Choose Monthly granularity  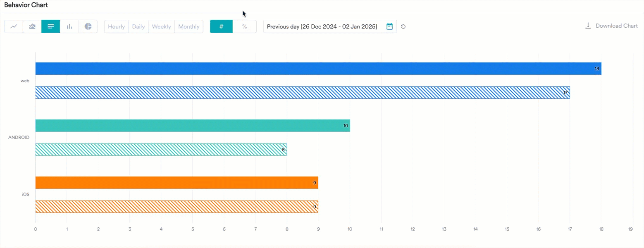(x=189, y=26)
